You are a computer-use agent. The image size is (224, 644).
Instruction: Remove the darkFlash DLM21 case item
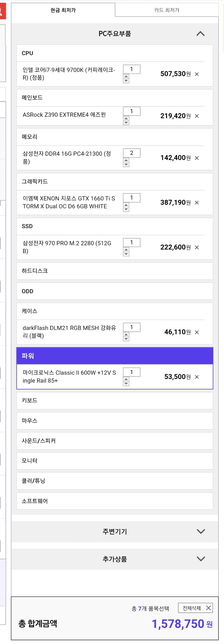click(x=197, y=332)
